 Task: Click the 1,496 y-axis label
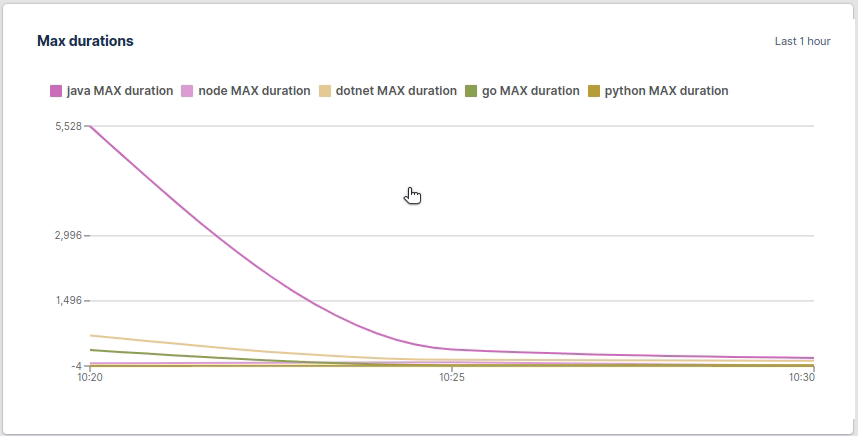pos(68,301)
